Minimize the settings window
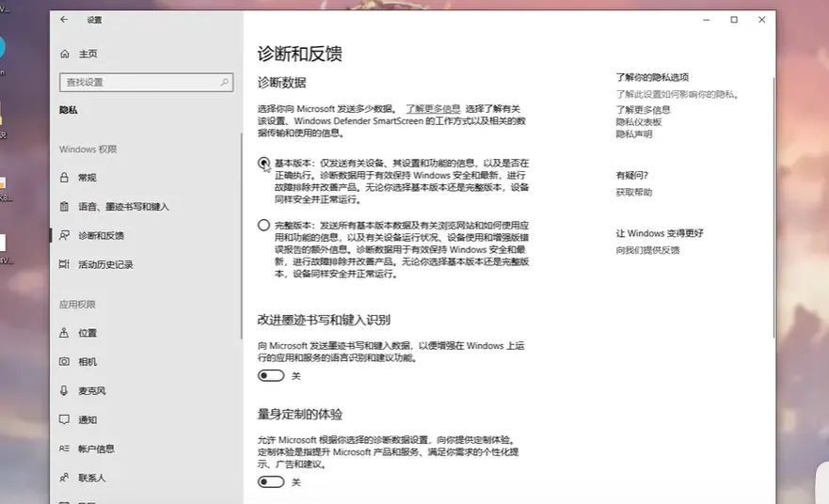The width and height of the screenshot is (829, 504). pos(707,20)
